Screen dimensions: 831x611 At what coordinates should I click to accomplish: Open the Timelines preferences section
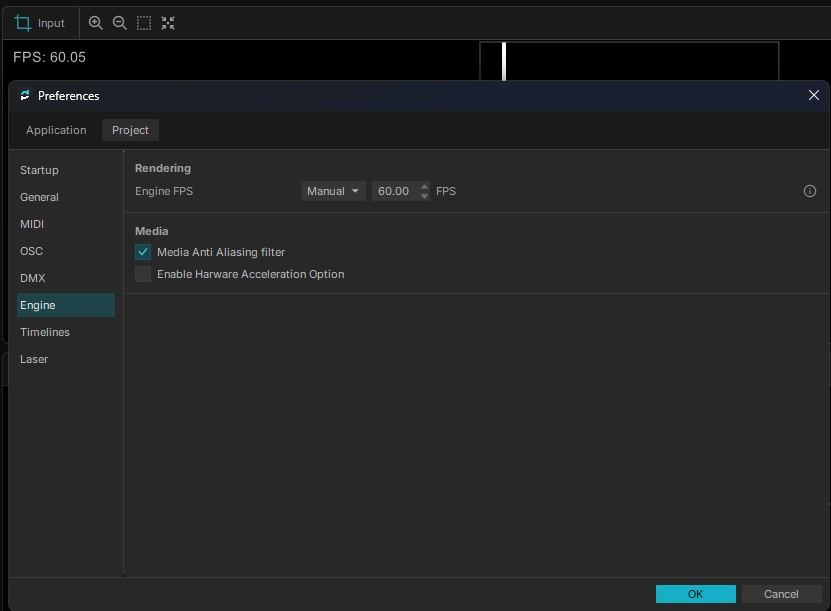[x=45, y=332]
